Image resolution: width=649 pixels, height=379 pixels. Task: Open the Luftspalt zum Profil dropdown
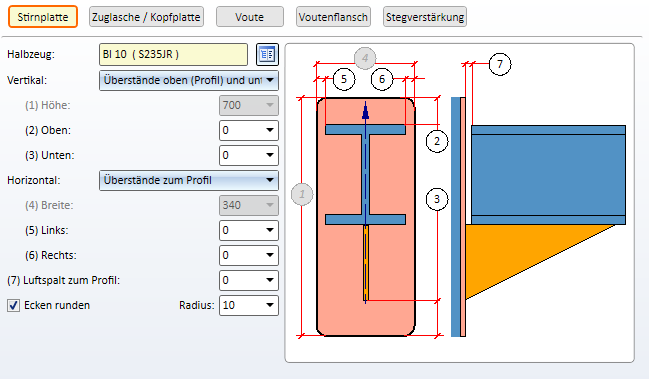[x=249, y=280]
